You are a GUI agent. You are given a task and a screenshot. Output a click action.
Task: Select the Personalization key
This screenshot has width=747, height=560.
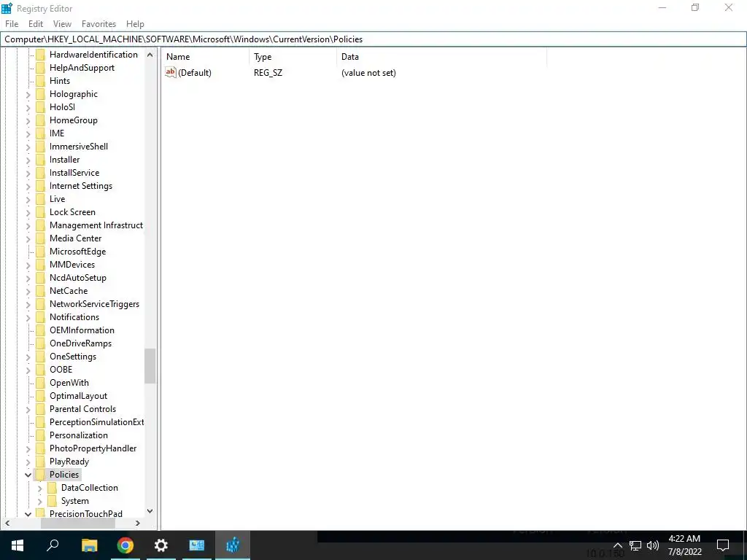tap(79, 435)
